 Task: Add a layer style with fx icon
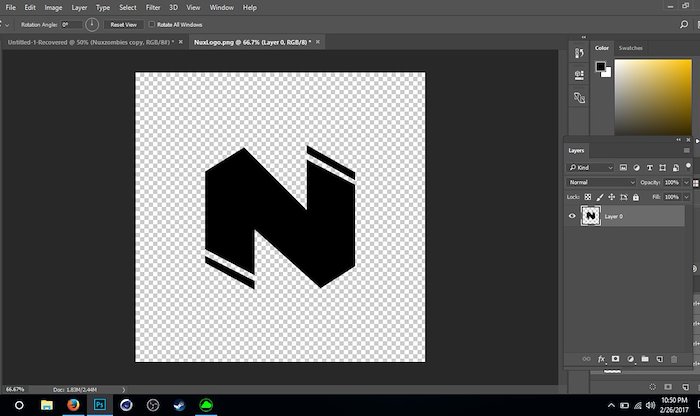601,359
